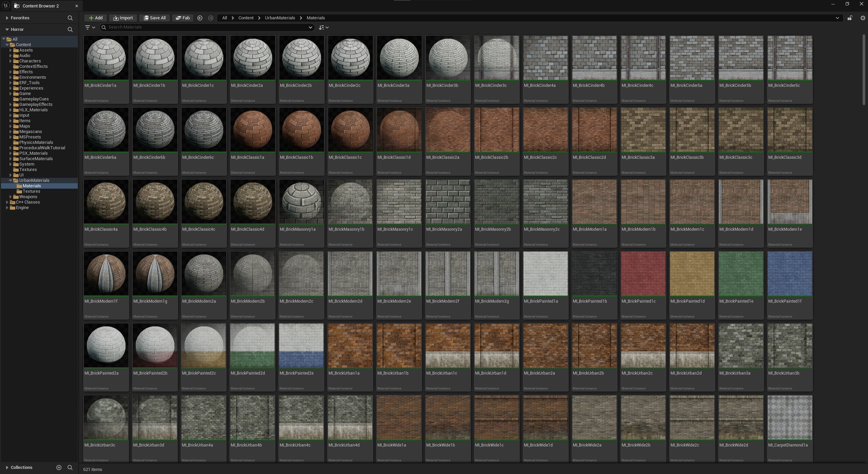Go forward with the history forward arrow
This screenshot has height=474, width=868.
(211, 18)
